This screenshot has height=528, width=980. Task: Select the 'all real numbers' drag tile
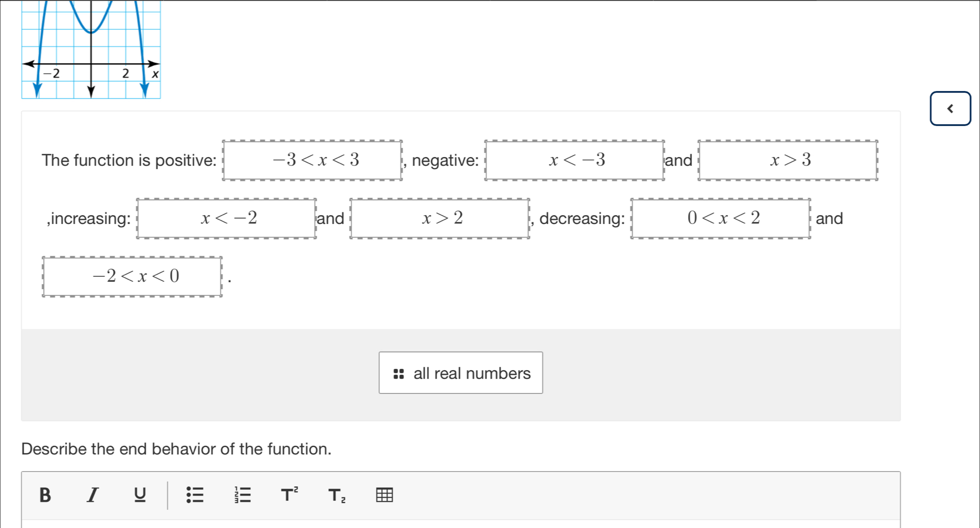471,373
